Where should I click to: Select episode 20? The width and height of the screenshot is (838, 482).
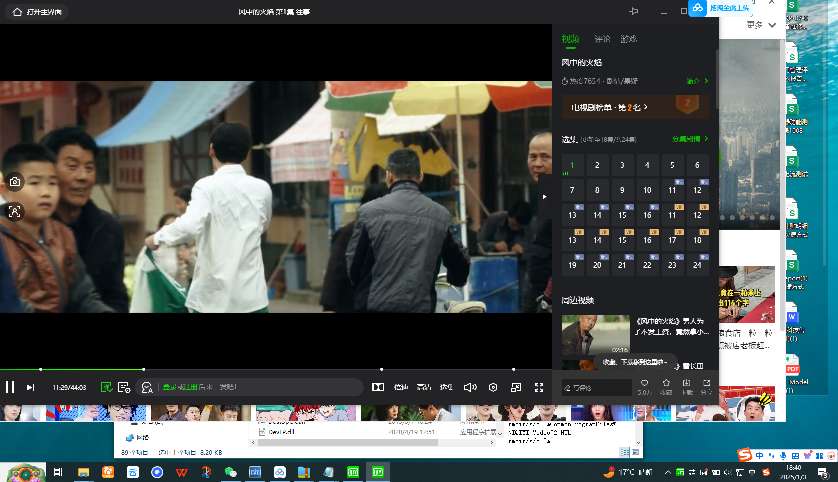point(597,265)
